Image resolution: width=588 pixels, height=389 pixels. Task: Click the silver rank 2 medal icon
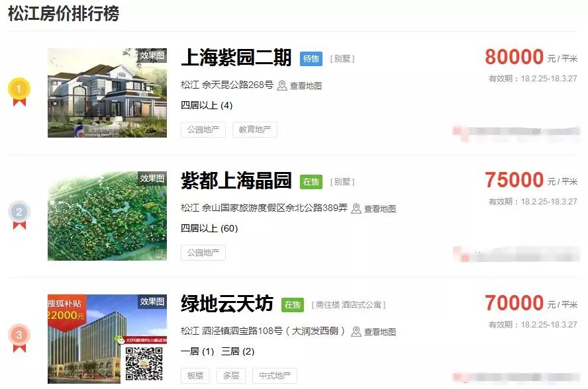[19, 215]
